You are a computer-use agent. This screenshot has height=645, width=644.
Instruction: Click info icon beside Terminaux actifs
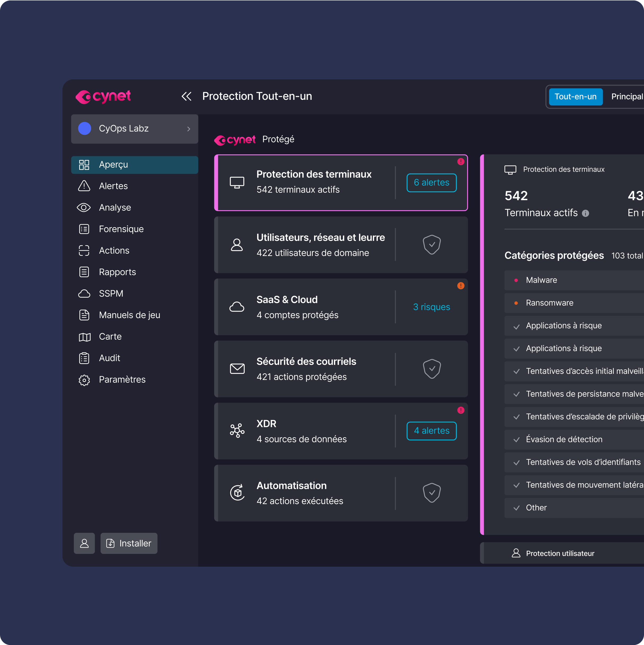[x=585, y=213]
